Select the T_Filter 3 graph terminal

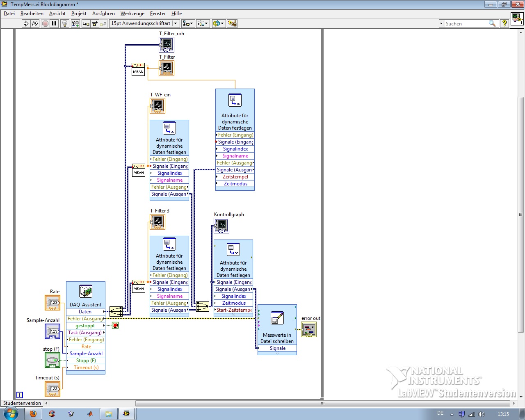tap(157, 222)
